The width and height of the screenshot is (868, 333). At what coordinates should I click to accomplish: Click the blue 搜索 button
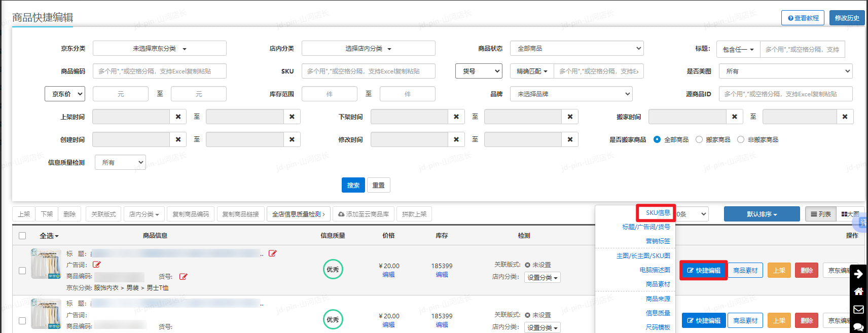353,185
